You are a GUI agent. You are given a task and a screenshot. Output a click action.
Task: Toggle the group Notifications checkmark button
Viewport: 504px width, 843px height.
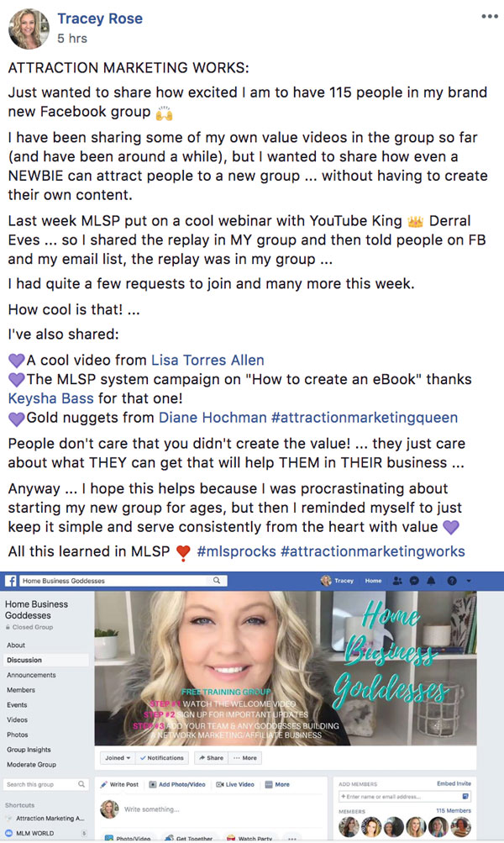pyautogui.click(x=162, y=757)
